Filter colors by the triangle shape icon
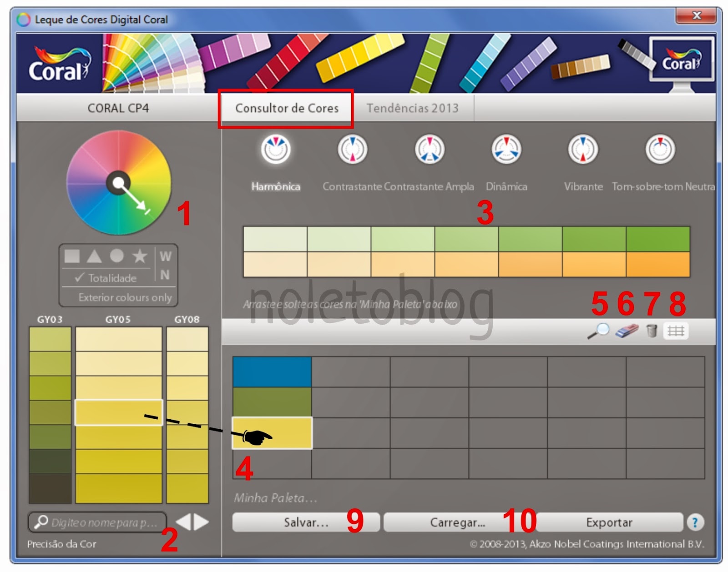 click(x=94, y=256)
